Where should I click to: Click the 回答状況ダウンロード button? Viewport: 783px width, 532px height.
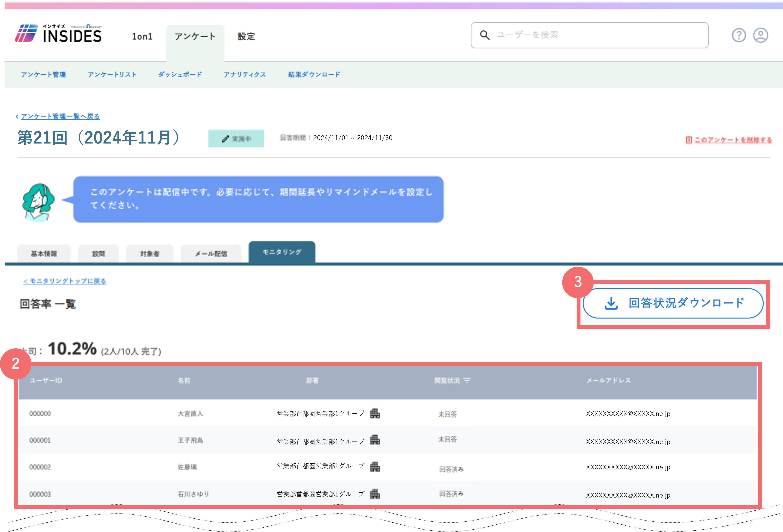tap(673, 303)
